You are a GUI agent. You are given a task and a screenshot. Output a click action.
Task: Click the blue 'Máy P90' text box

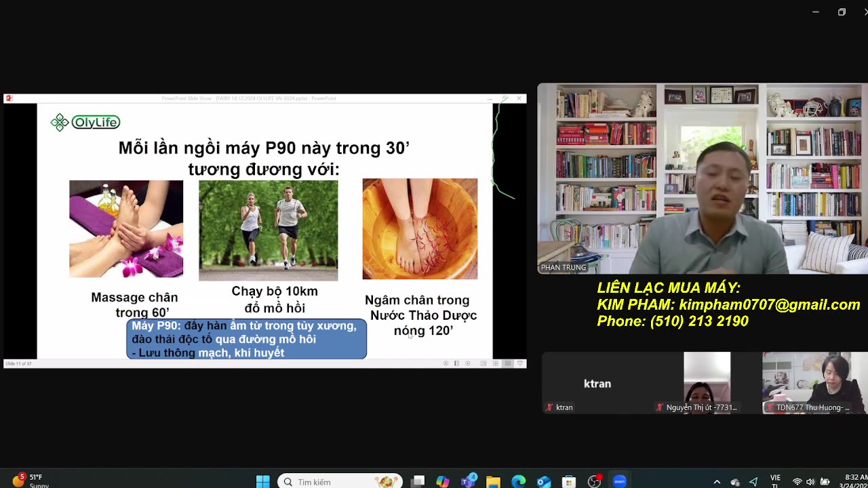[246, 339]
